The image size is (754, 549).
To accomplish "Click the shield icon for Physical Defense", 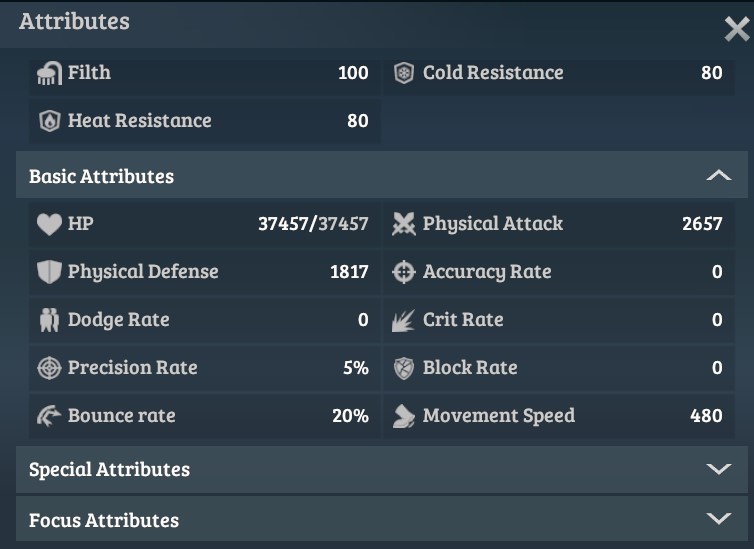I will (x=49, y=272).
